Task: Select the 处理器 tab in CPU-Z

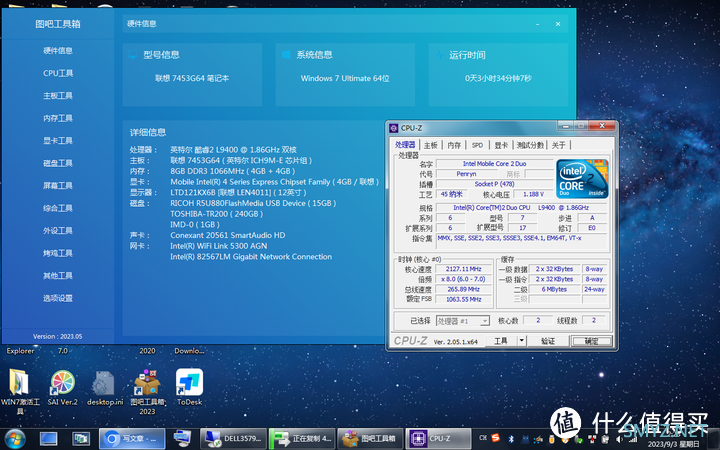Action: click(x=405, y=145)
